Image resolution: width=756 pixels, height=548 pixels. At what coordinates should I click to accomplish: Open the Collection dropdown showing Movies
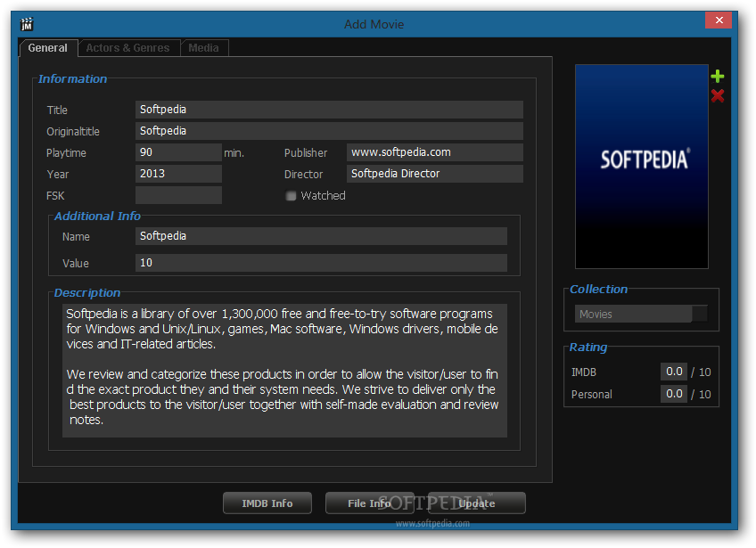click(641, 314)
